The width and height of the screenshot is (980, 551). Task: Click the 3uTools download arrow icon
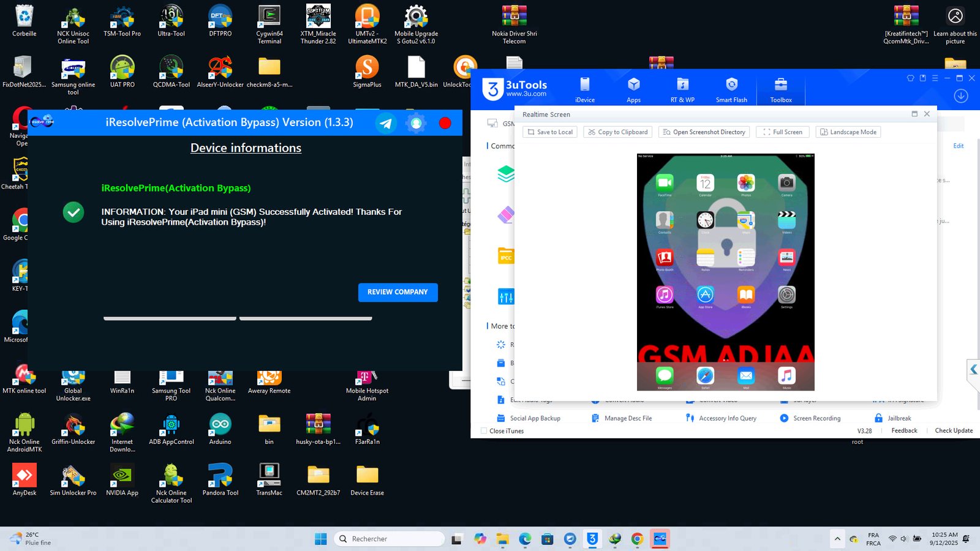(x=961, y=96)
